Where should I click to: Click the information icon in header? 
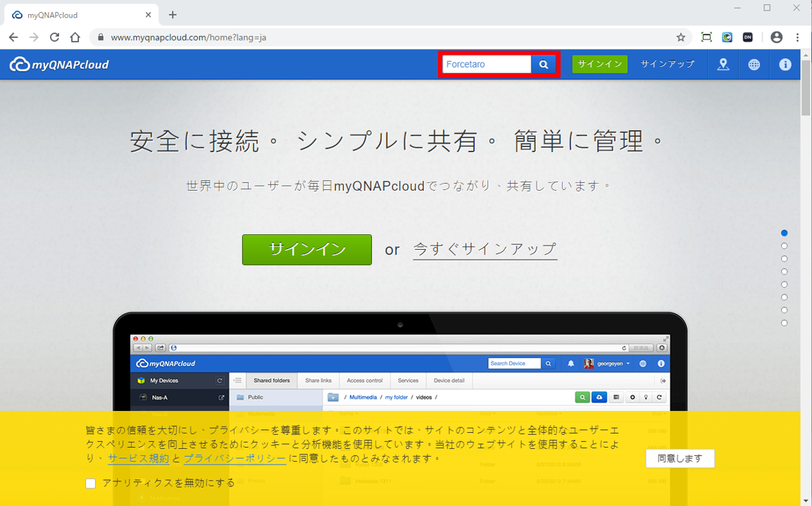coord(785,64)
